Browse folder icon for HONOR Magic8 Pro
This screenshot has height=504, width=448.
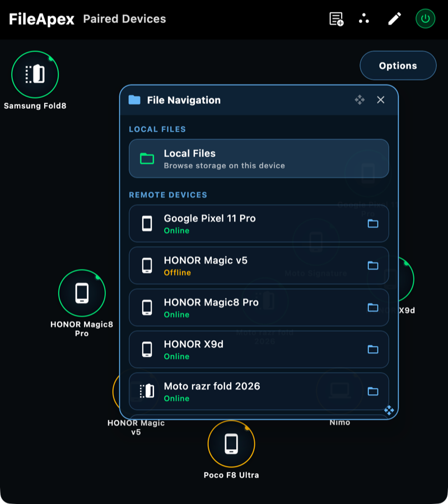click(x=373, y=307)
